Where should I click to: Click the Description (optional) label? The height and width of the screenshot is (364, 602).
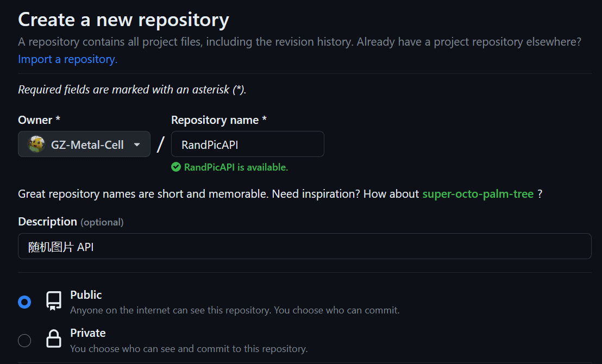pyautogui.click(x=71, y=222)
